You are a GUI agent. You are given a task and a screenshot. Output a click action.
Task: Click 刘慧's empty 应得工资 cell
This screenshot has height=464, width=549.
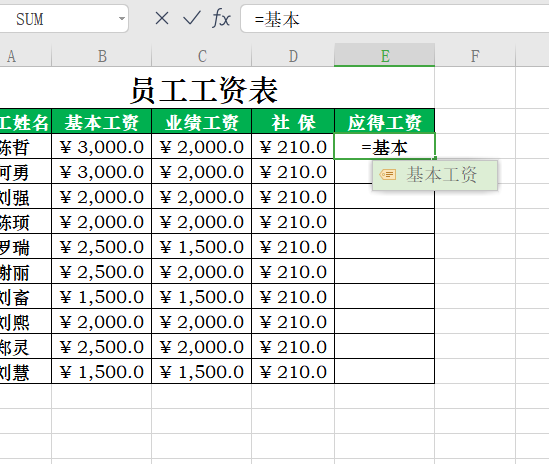tap(384, 371)
